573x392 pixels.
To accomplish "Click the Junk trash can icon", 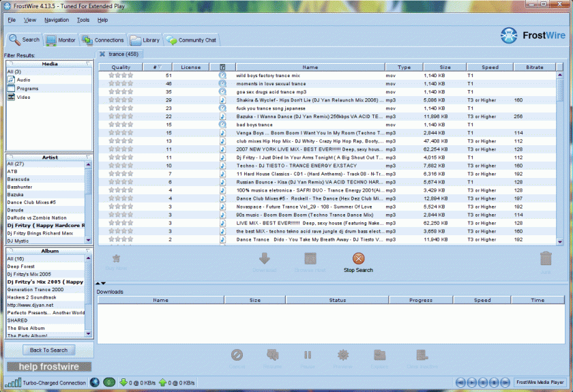I will (x=546, y=258).
